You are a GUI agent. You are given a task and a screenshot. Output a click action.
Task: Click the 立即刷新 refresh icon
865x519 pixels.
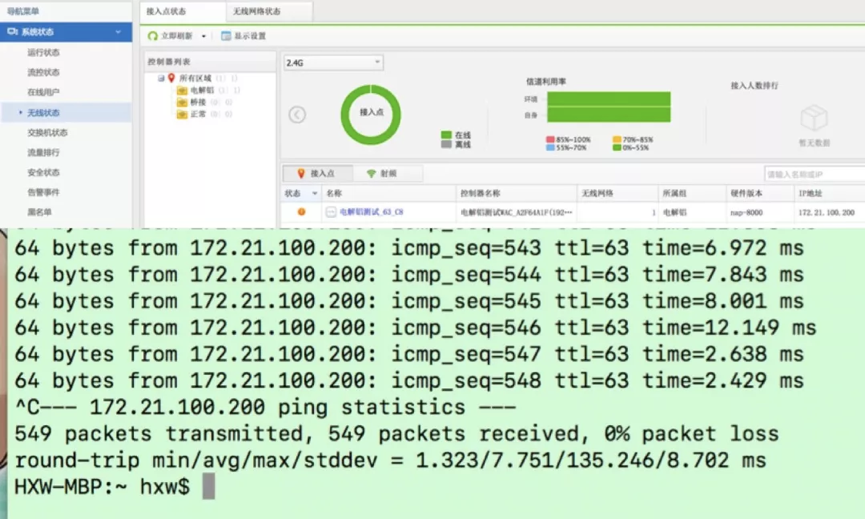click(x=153, y=36)
